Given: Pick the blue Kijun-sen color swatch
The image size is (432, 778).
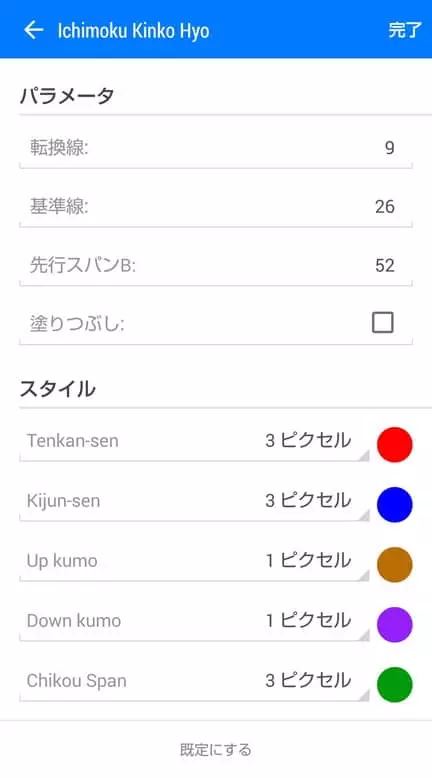Looking at the screenshot, I should point(395,505).
